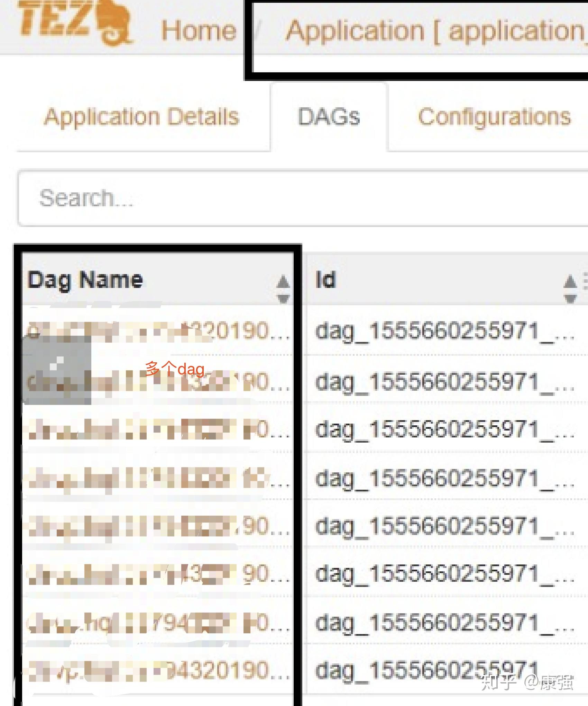The width and height of the screenshot is (588, 706).
Task: Click the Id column header
Action: coord(325,280)
